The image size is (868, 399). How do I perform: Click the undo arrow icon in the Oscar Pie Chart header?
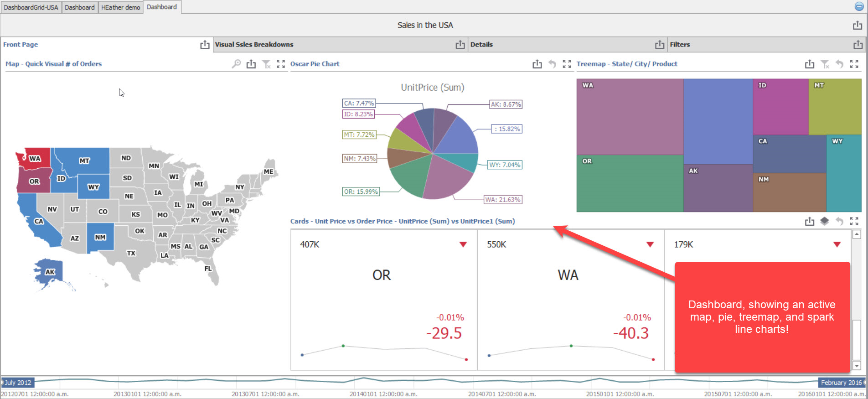coord(552,64)
